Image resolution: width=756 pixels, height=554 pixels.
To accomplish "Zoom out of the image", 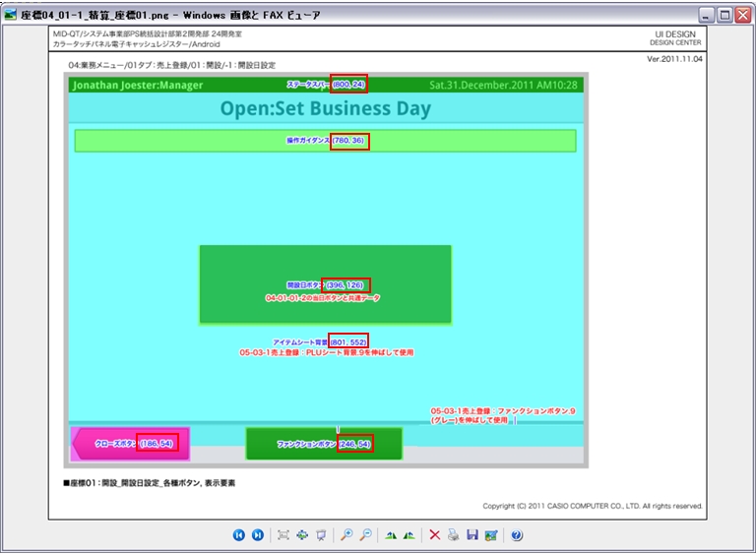I will (x=365, y=534).
